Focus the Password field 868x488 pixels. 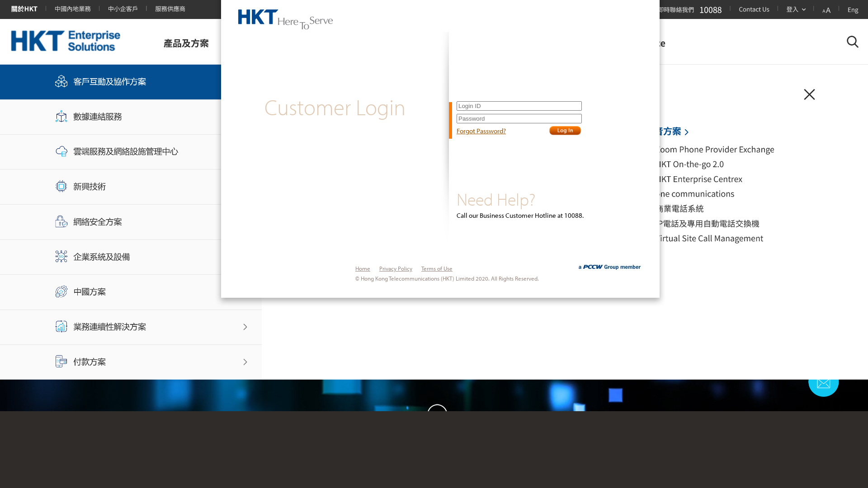(x=519, y=119)
